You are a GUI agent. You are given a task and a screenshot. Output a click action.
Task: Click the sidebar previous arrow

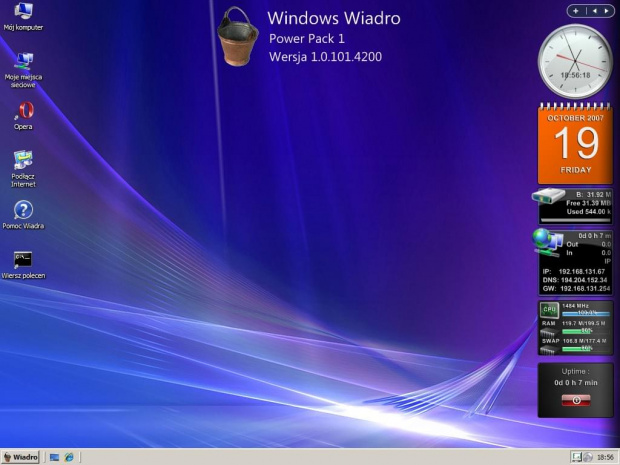coord(594,11)
